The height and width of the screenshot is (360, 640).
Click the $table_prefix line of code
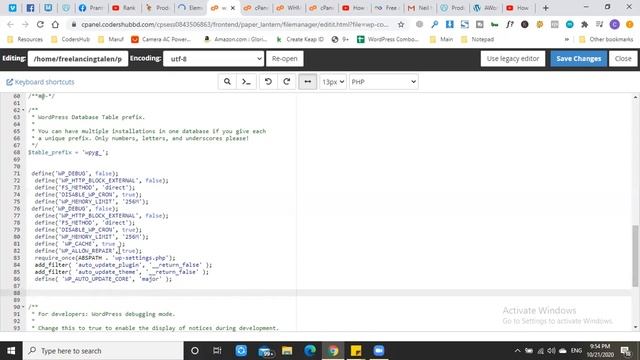click(x=68, y=152)
